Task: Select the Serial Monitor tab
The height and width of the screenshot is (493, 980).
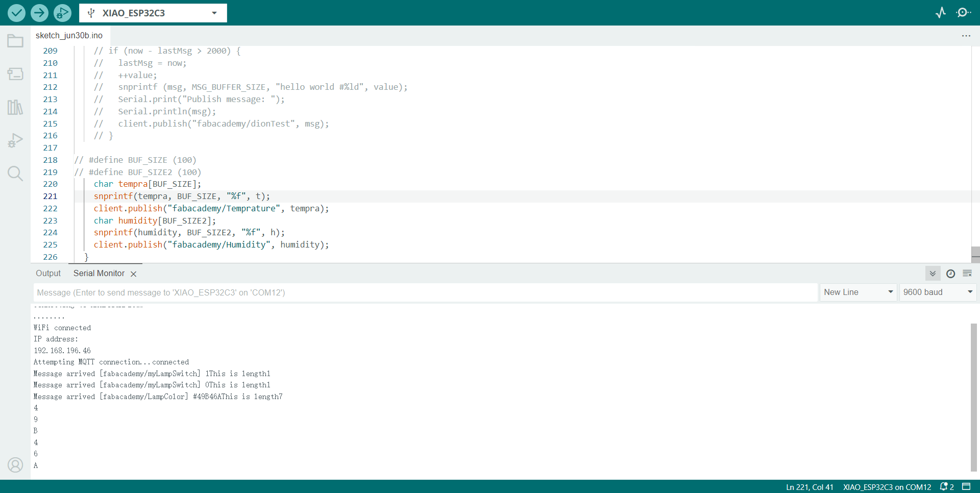Action: click(x=99, y=274)
